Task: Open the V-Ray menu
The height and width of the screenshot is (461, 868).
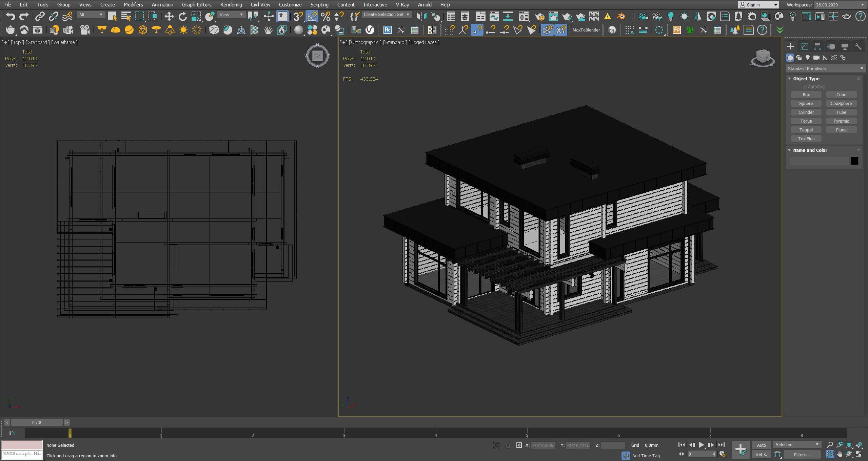Action: (402, 5)
